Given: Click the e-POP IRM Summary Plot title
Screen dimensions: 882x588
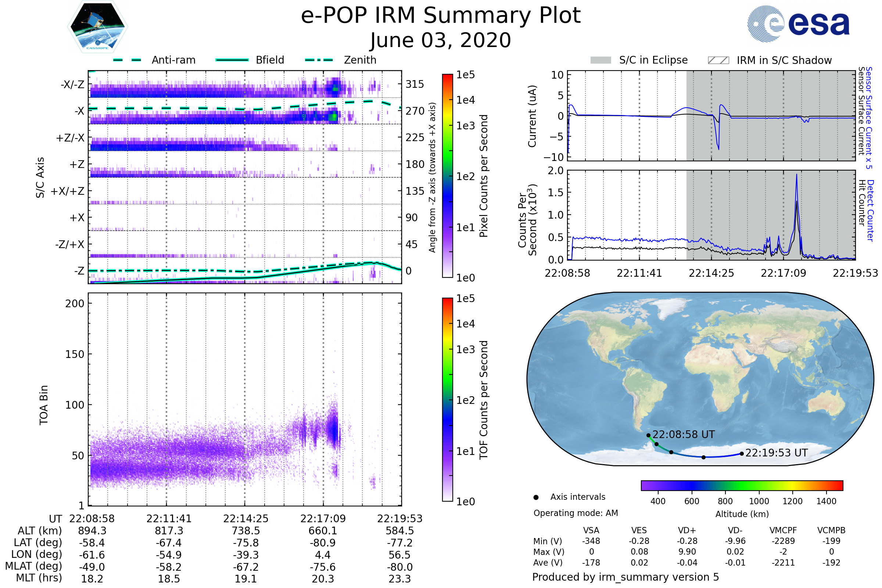Looking at the screenshot, I should pyautogui.click(x=441, y=16).
